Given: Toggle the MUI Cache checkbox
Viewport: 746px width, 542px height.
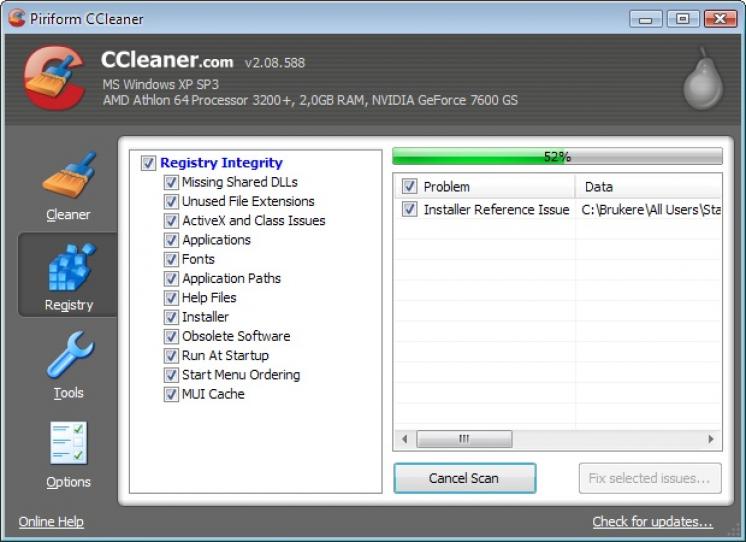Looking at the screenshot, I should (x=171, y=394).
